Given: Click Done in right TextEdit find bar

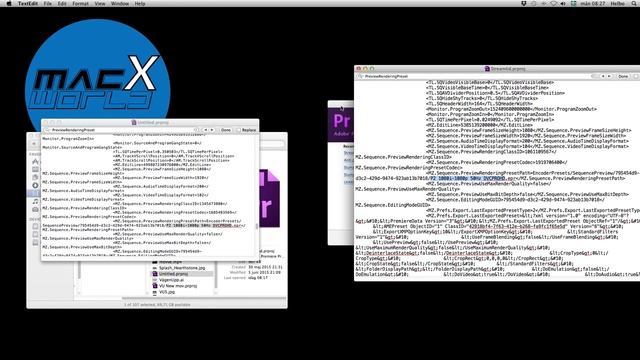Looking at the screenshot, I should click(623, 76).
